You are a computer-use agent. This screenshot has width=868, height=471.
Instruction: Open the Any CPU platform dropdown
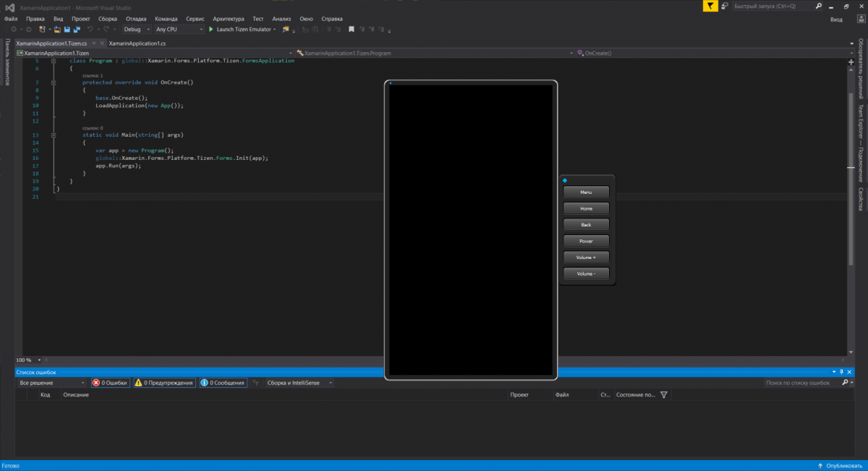[179, 30]
